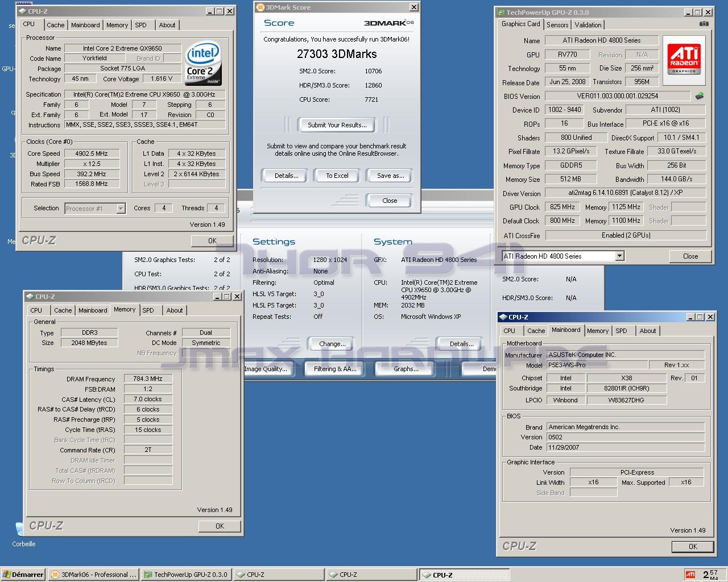Screen dimensions: 728x582
Task: Click the CAS# Latency value 7.0 clocks
Action: 148,399
